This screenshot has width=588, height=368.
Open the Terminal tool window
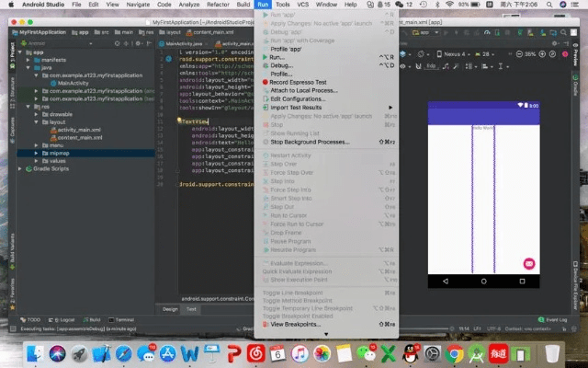(126, 319)
